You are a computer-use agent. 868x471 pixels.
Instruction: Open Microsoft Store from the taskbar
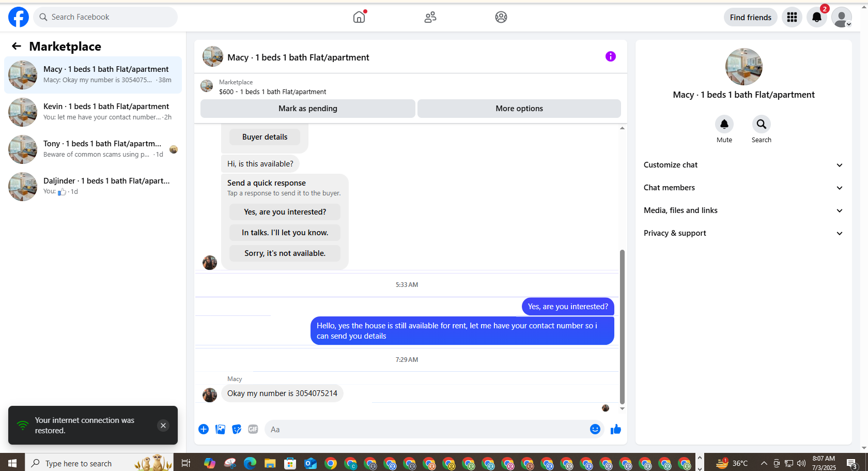[x=290, y=463]
